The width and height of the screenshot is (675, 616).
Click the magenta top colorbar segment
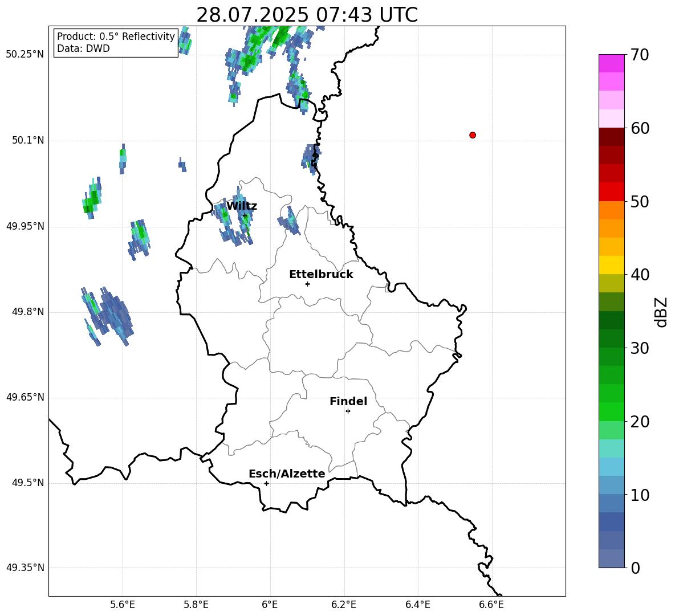tap(611, 63)
